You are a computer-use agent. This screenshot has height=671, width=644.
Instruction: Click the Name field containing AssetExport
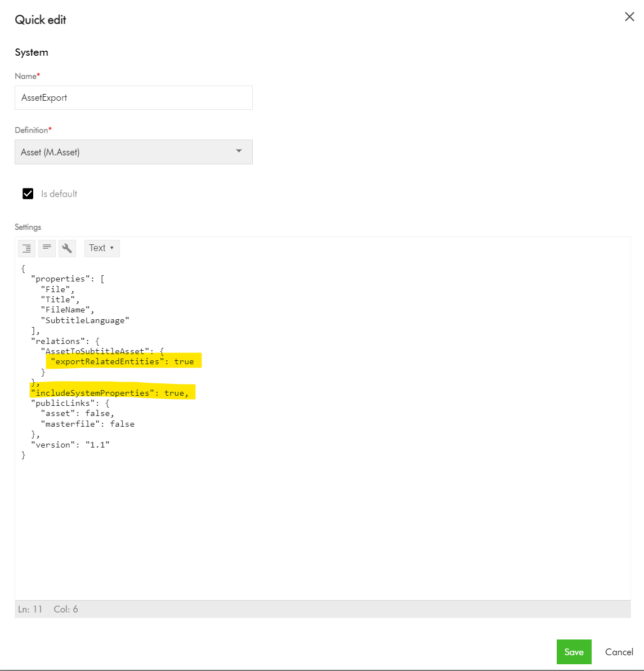[x=133, y=98]
